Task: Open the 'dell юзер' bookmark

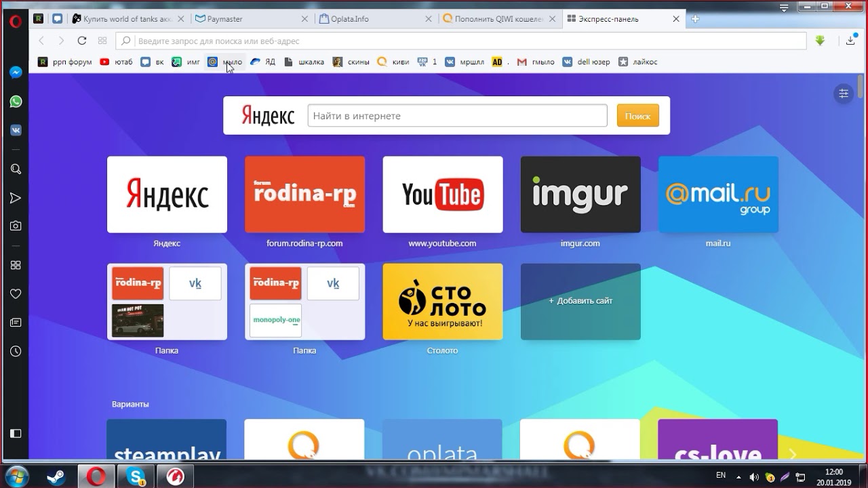Action: [x=587, y=62]
